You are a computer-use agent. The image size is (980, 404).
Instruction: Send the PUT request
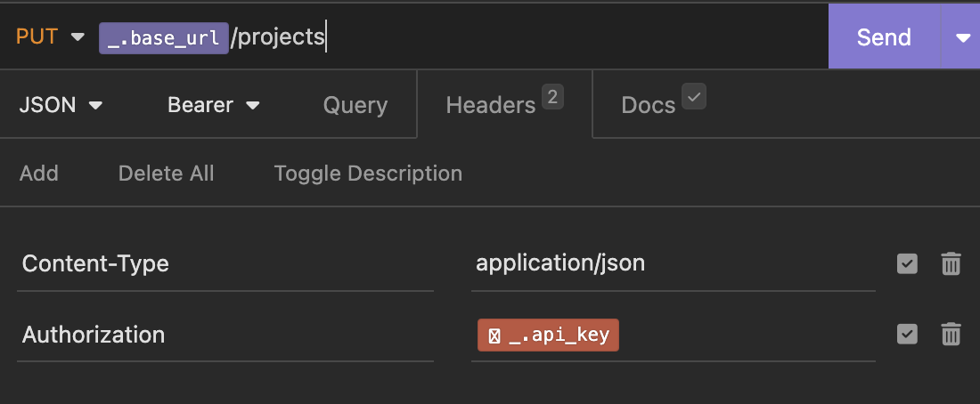pyautogui.click(x=883, y=37)
